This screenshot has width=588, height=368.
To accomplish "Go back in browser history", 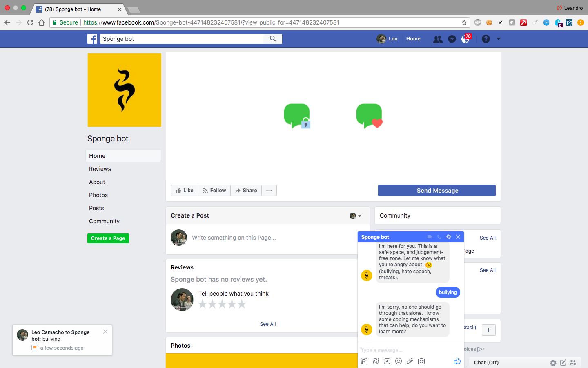I will pyautogui.click(x=7, y=22).
